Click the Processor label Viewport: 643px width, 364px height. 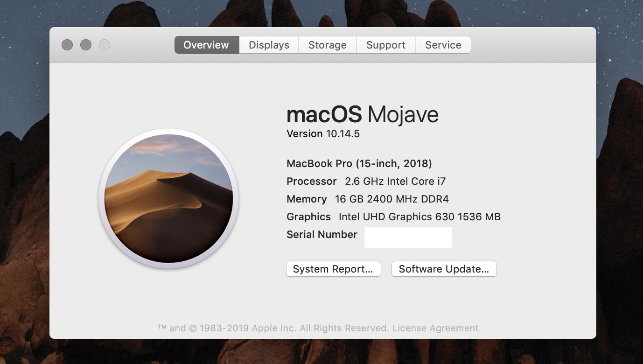[312, 181]
